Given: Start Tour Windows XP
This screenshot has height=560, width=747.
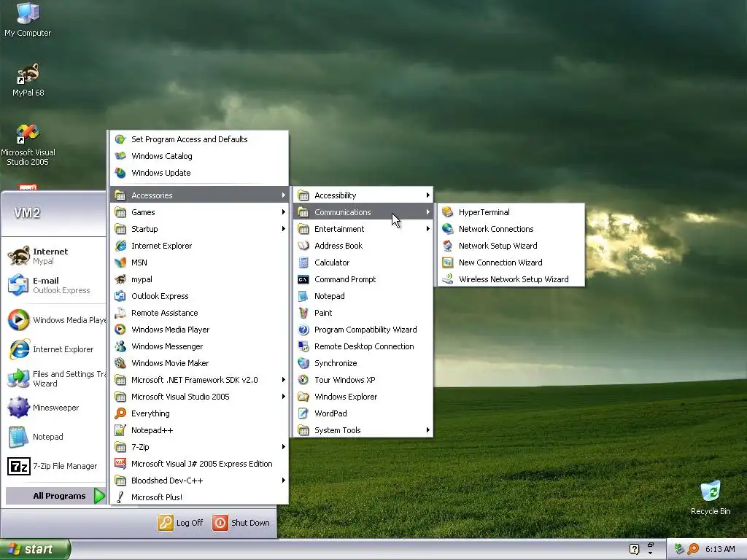Looking at the screenshot, I should point(363,380).
